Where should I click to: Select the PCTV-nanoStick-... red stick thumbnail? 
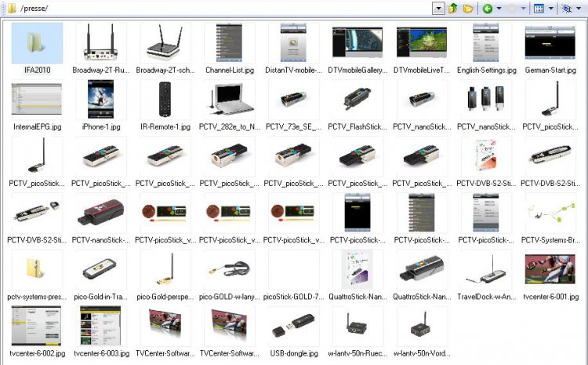tap(100, 213)
